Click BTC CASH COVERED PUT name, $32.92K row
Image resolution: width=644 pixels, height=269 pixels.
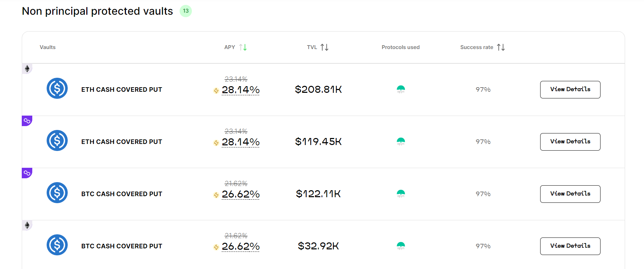[122, 246]
